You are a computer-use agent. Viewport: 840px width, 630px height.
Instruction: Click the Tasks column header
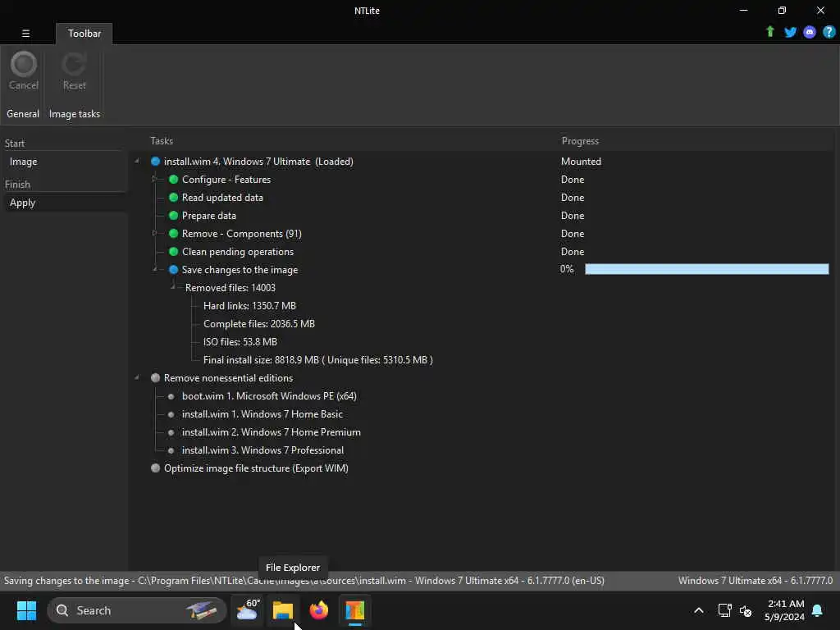162,141
